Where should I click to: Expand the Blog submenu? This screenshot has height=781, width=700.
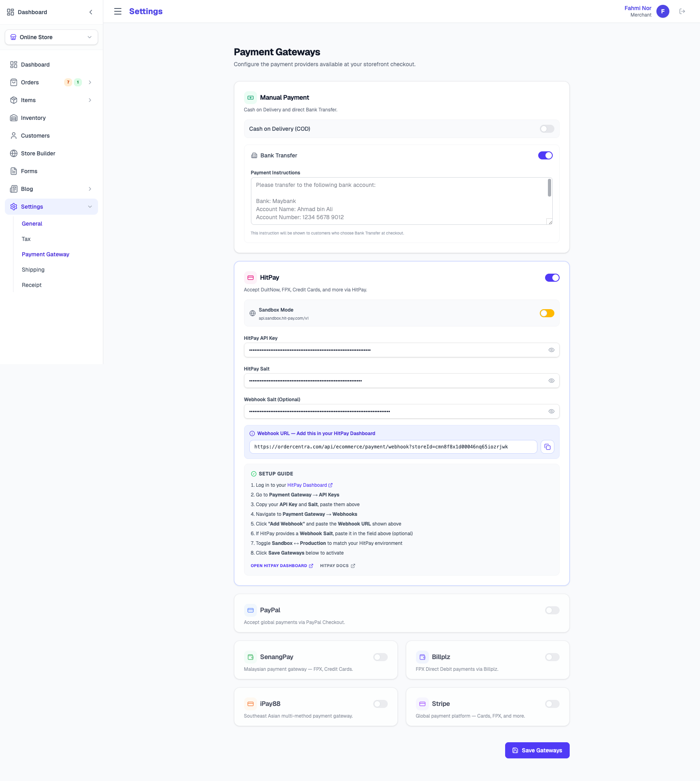(90, 189)
